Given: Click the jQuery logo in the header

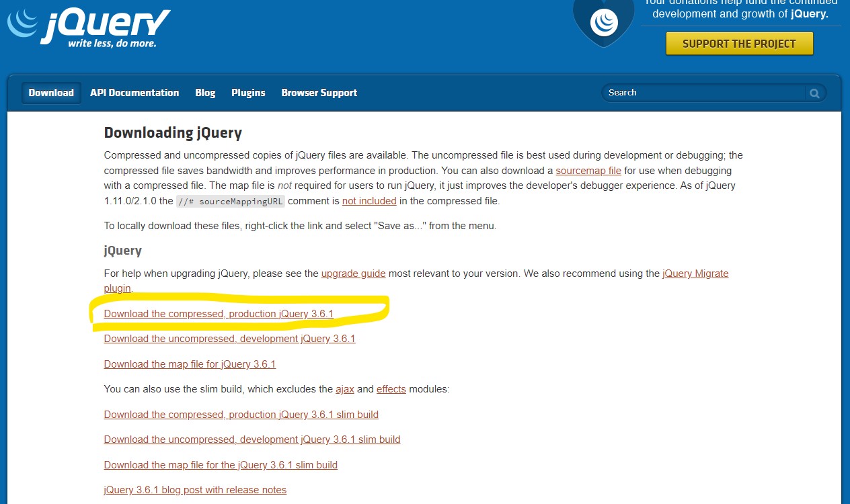Looking at the screenshot, I should pos(89,27).
